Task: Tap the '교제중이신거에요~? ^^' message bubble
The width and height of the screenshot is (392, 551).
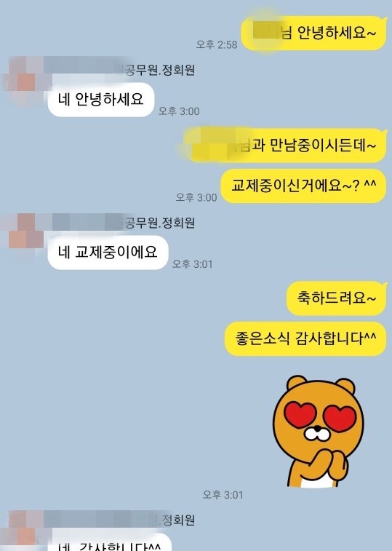Action: coord(303,186)
